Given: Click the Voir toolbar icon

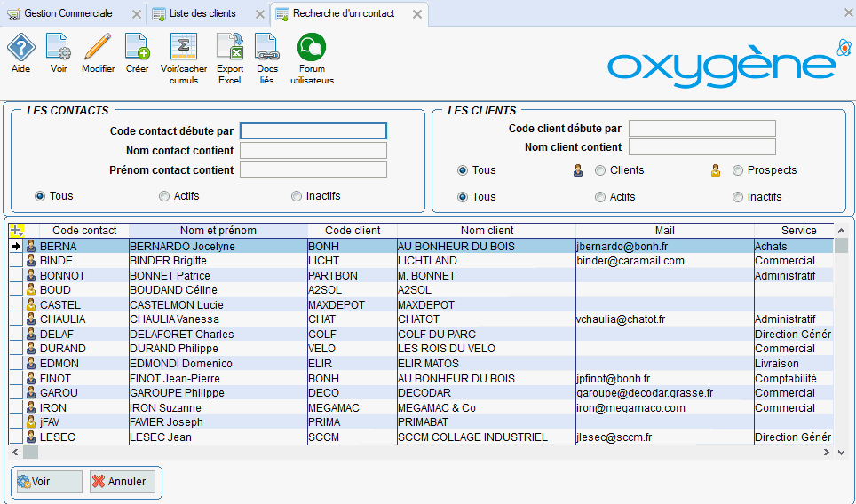Looking at the screenshot, I should (59, 47).
